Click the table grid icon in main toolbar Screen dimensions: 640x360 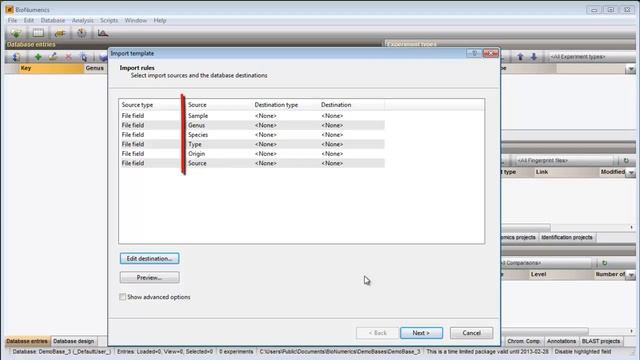[x=38, y=33]
